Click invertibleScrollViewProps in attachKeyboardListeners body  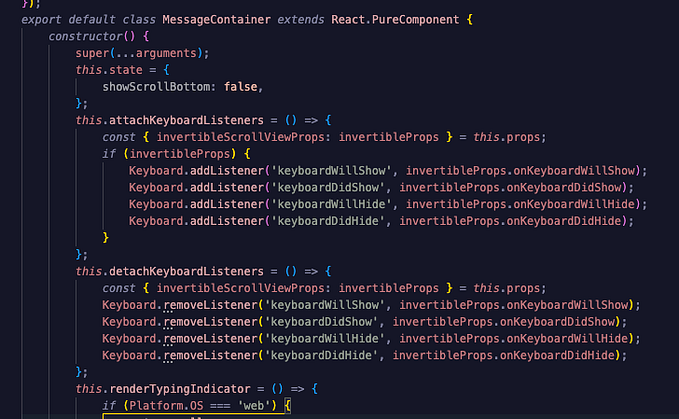point(240,137)
